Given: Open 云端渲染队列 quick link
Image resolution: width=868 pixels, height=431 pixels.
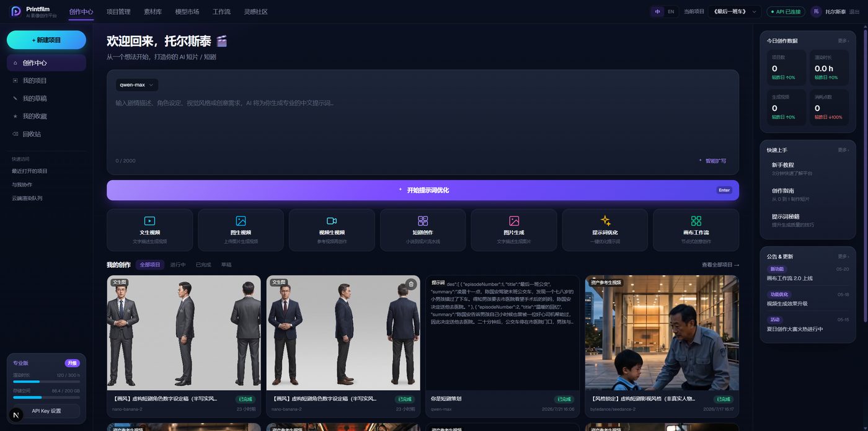Looking at the screenshot, I should 27,198.
